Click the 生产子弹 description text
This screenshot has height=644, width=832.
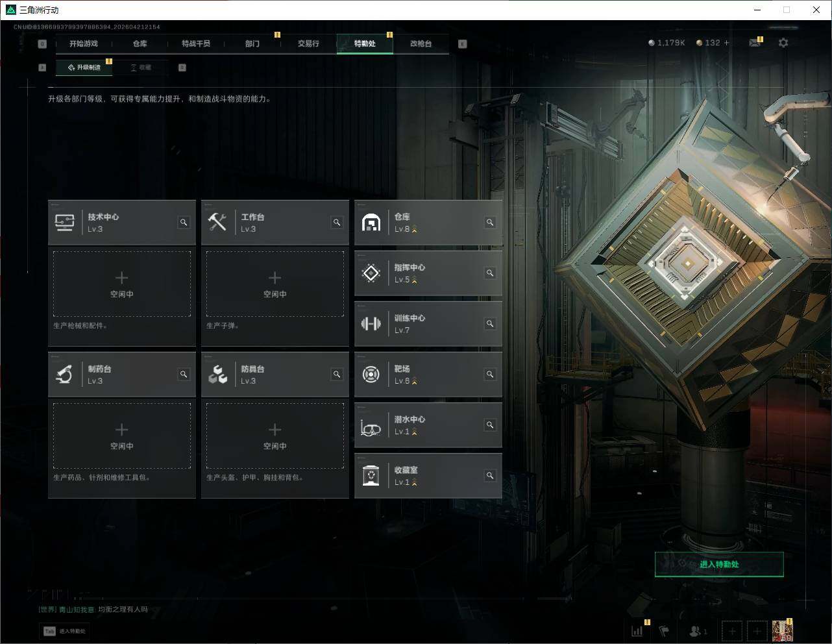223,326
